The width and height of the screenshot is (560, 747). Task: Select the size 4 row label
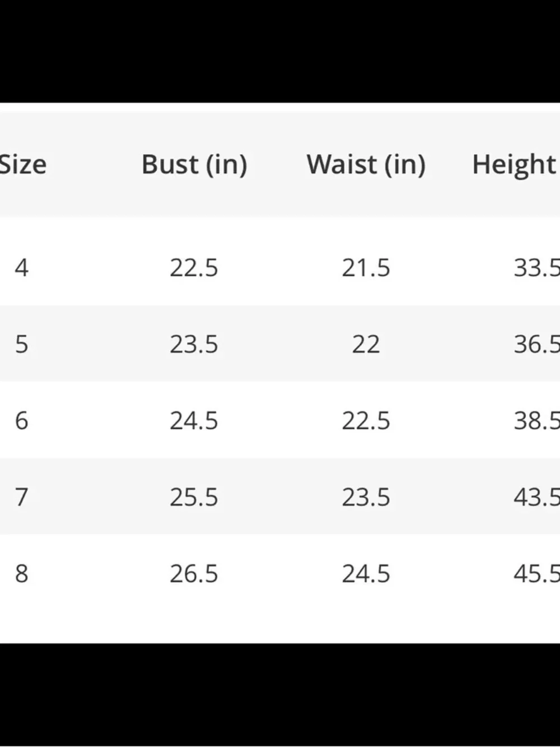click(21, 268)
